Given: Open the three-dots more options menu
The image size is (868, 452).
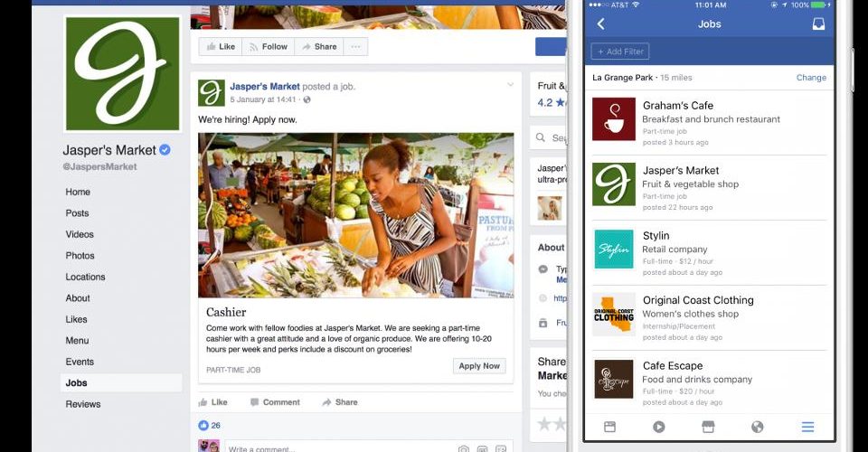Looking at the screenshot, I should (x=355, y=47).
